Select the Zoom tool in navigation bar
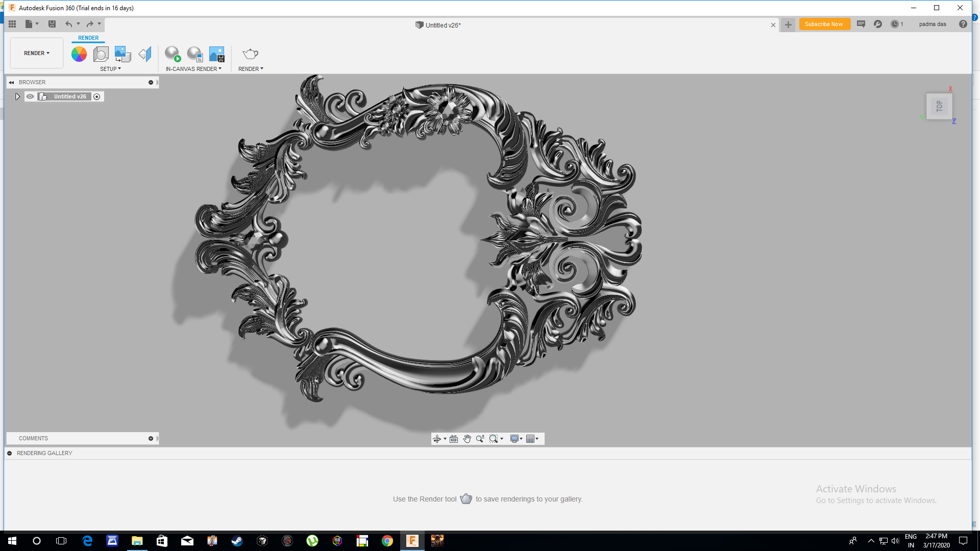Image resolution: width=980 pixels, height=551 pixels. [x=480, y=439]
